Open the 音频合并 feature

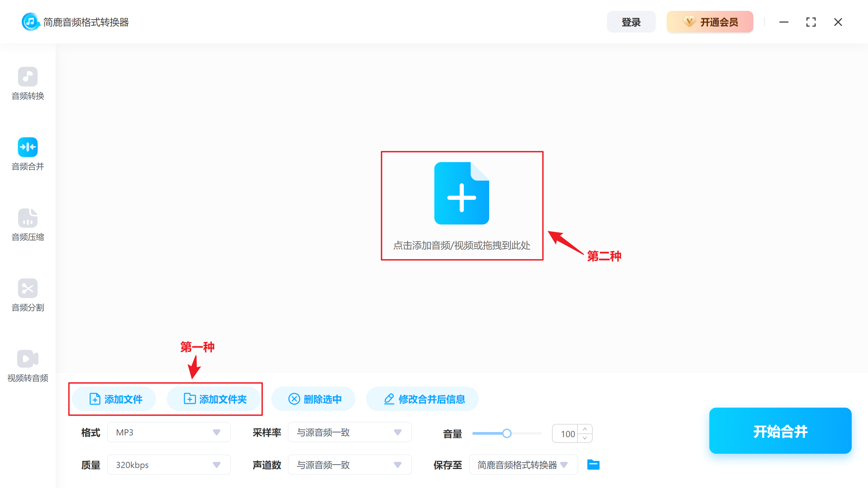point(28,154)
